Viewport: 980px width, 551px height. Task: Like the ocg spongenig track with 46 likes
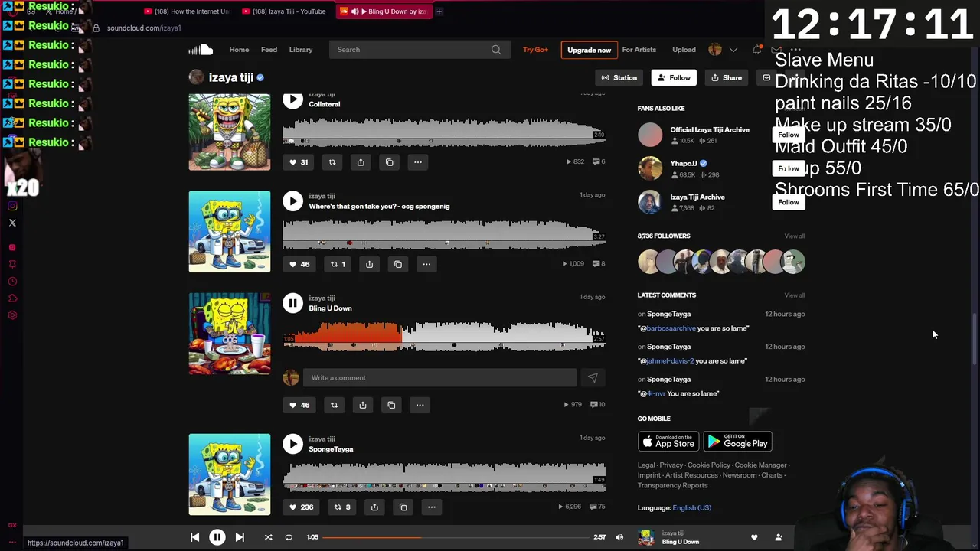299,264
